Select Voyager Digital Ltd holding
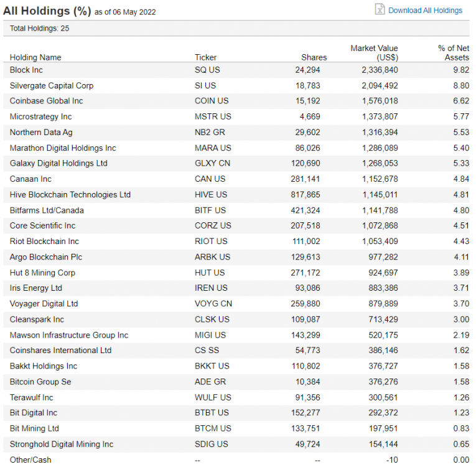 click(x=44, y=304)
